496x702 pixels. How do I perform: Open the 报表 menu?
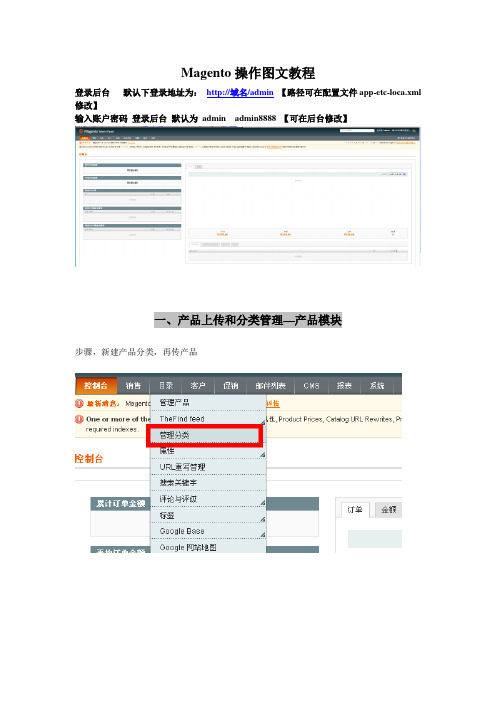pyautogui.click(x=344, y=385)
